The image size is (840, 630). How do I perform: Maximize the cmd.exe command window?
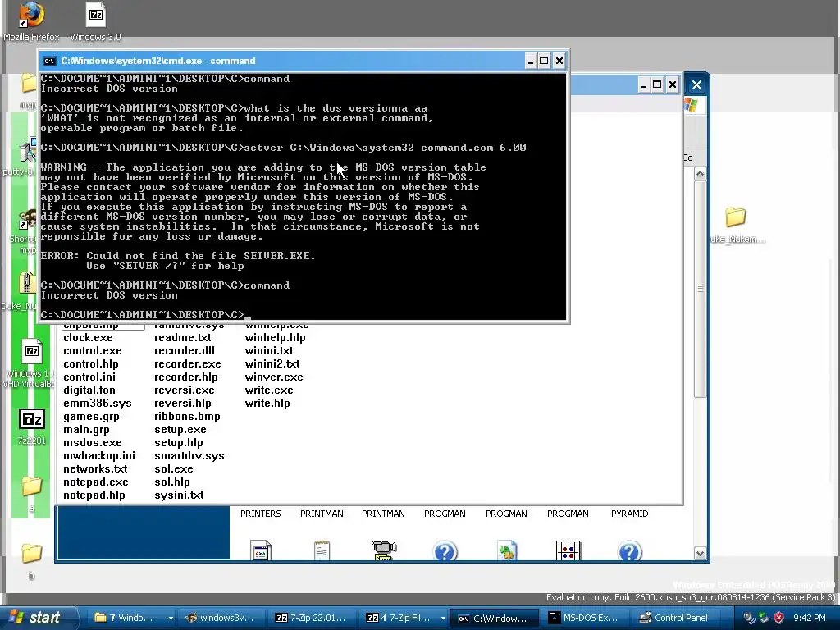(x=544, y=61)
